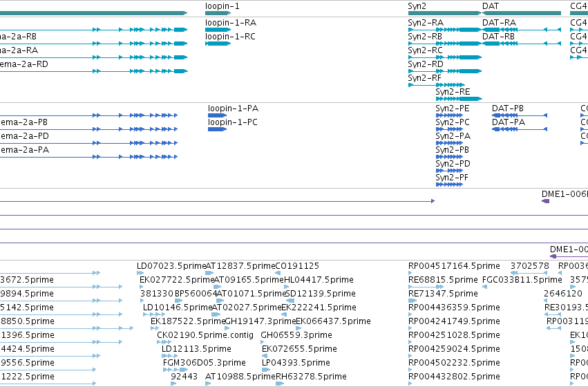Click the DAT-PA CDS label

pos(509,122)
